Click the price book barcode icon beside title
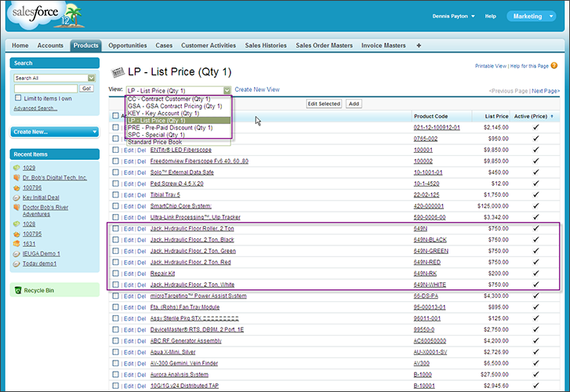 click(x=118, y=72)
